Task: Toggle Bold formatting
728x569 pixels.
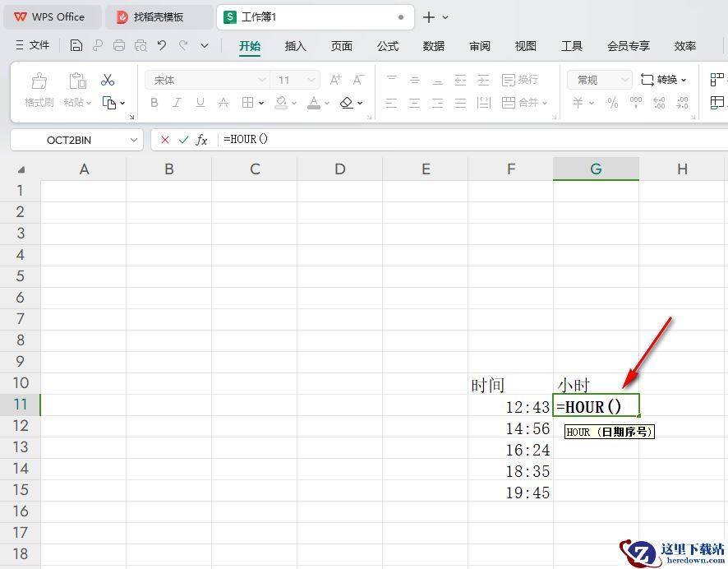Action: 154,103
